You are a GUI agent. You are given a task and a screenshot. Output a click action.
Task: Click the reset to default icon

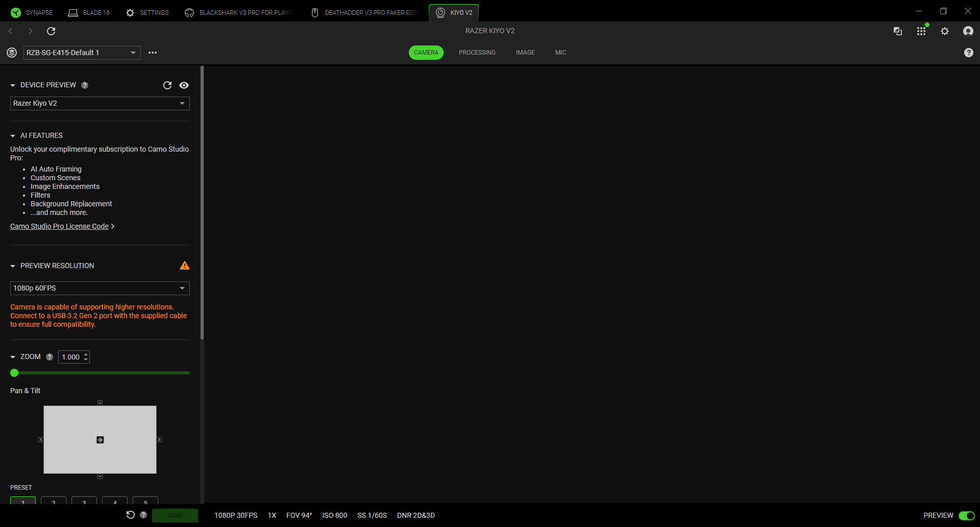coord(131,515)
